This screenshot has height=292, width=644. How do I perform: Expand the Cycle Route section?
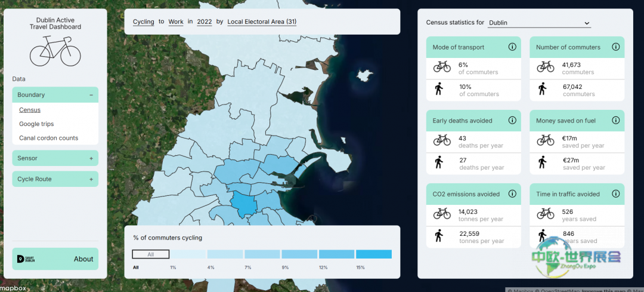pos(55,179)
